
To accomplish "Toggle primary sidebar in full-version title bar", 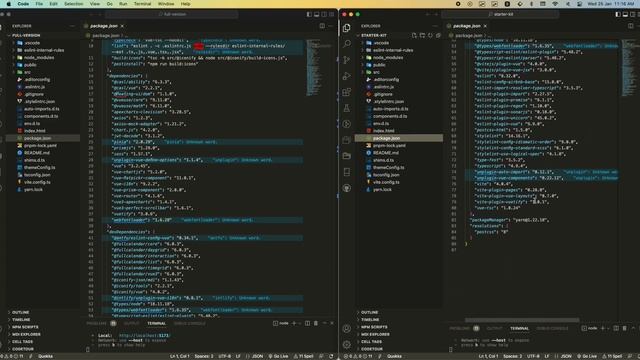I will click(x=309, y=14).
